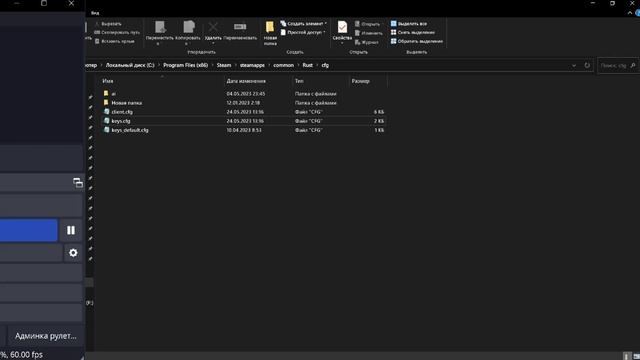The width and height of the screenshot is (640, 360).
Task: Click Файл "CFG" type in keys.cfg row
Action: tap(309, 121)
